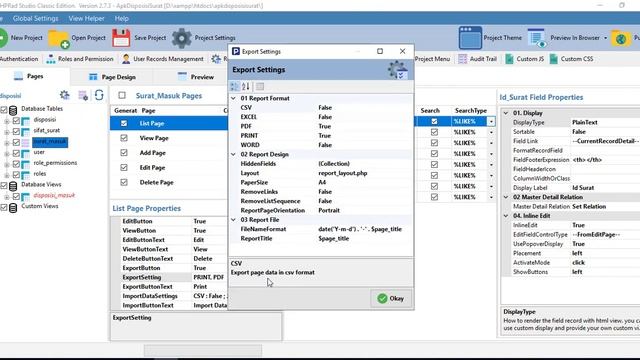Collapse the 03 Report File section
Image resolution: width=640 pixels, height=360 pixels.
[233, 220]
